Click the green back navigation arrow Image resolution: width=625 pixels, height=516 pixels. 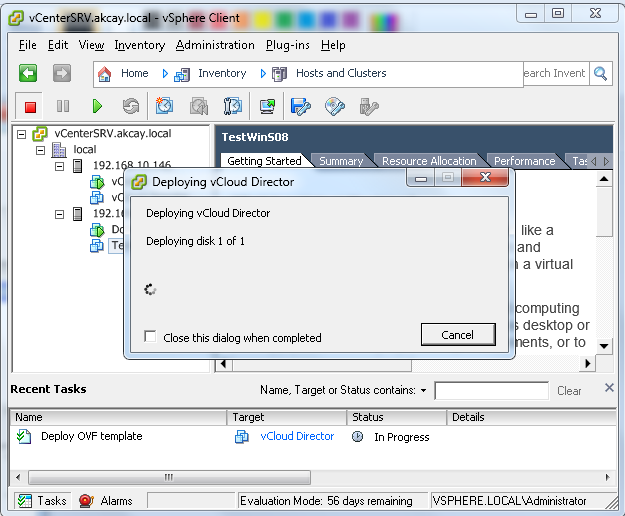28,73
